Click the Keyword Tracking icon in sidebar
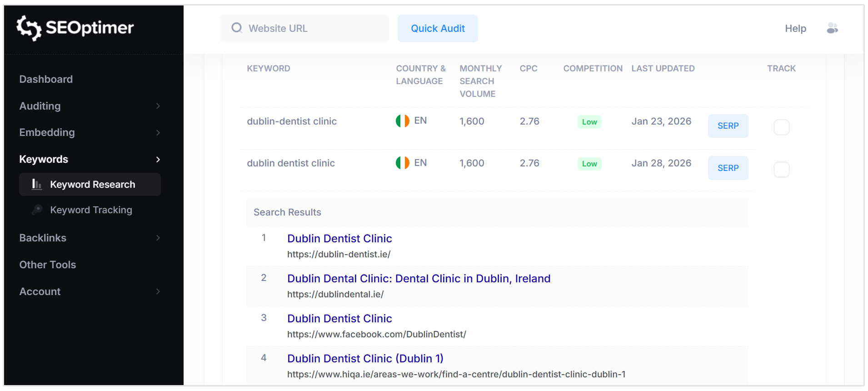 [37, 210]
